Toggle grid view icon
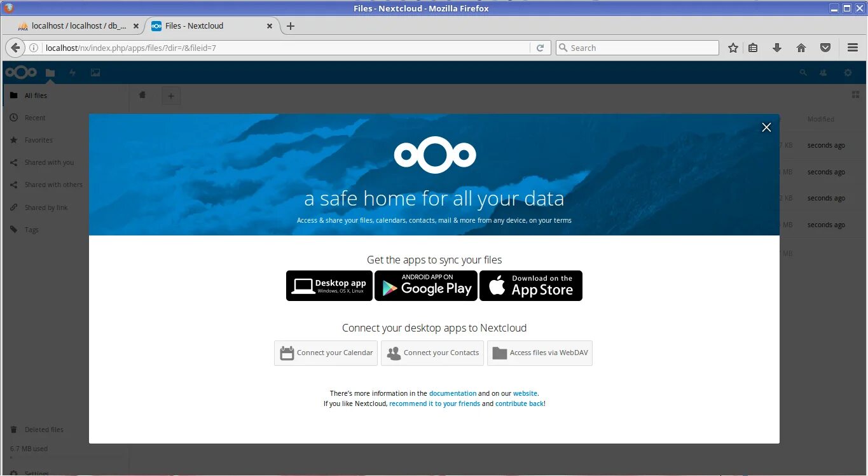The width and height of the screenshot is (868, 476). tap(855, 95)
